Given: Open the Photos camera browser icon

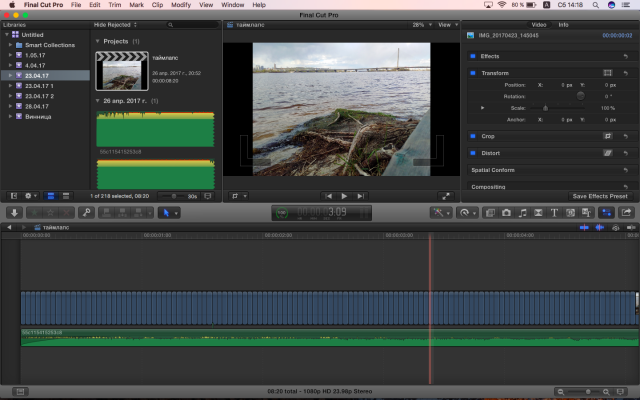Looking at the screenshot, I should pyautogui.click(x=506, y=213).
